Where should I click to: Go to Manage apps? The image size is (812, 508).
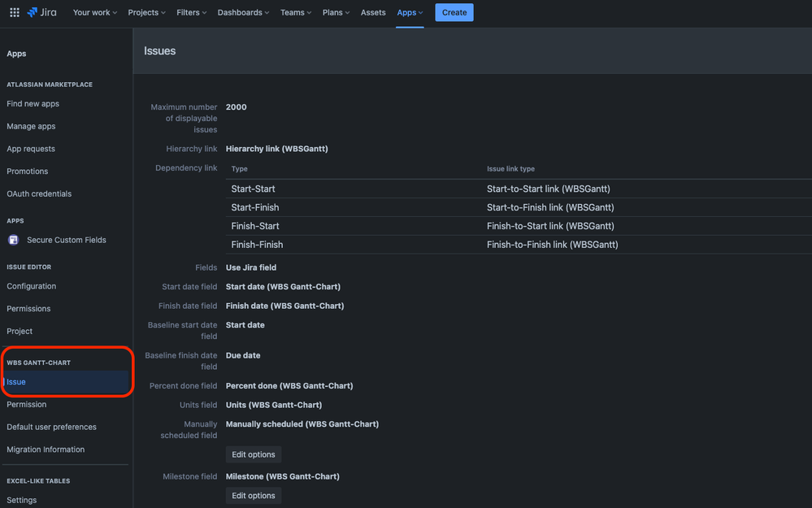point(31,126)
